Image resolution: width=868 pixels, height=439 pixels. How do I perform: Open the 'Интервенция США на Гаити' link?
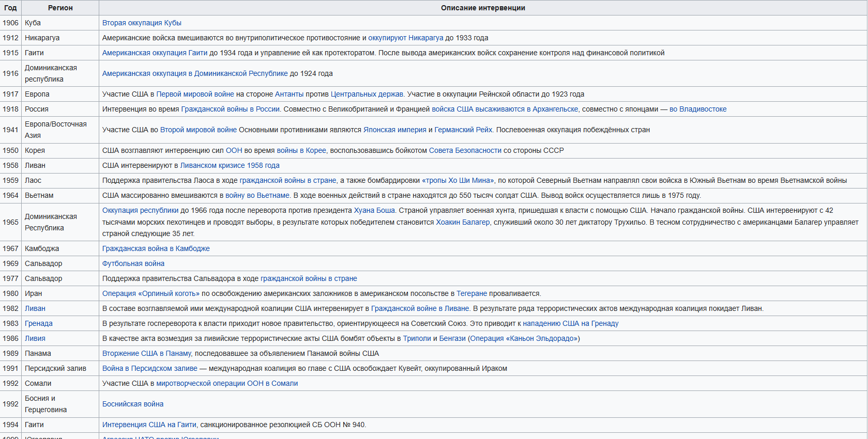click(149, 425)
